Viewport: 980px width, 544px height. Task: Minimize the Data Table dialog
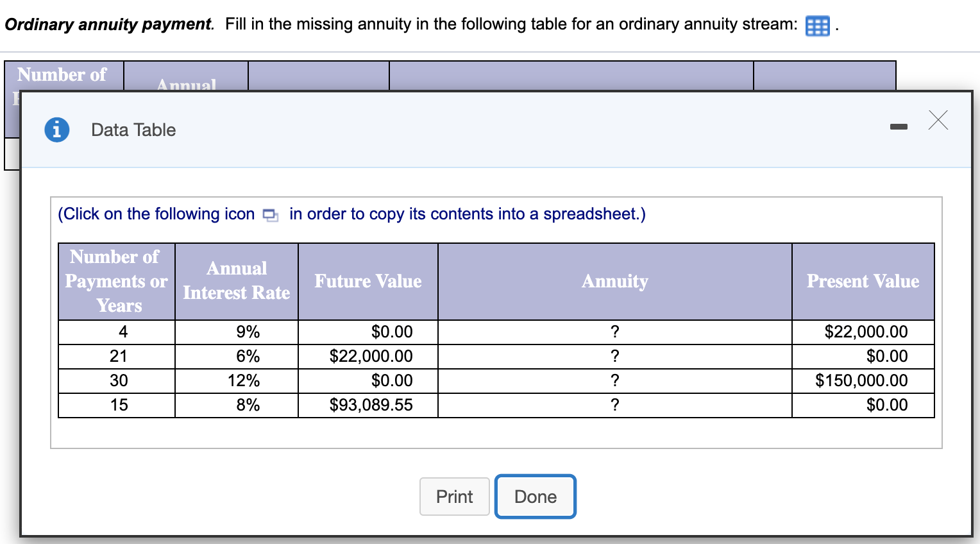899,127
